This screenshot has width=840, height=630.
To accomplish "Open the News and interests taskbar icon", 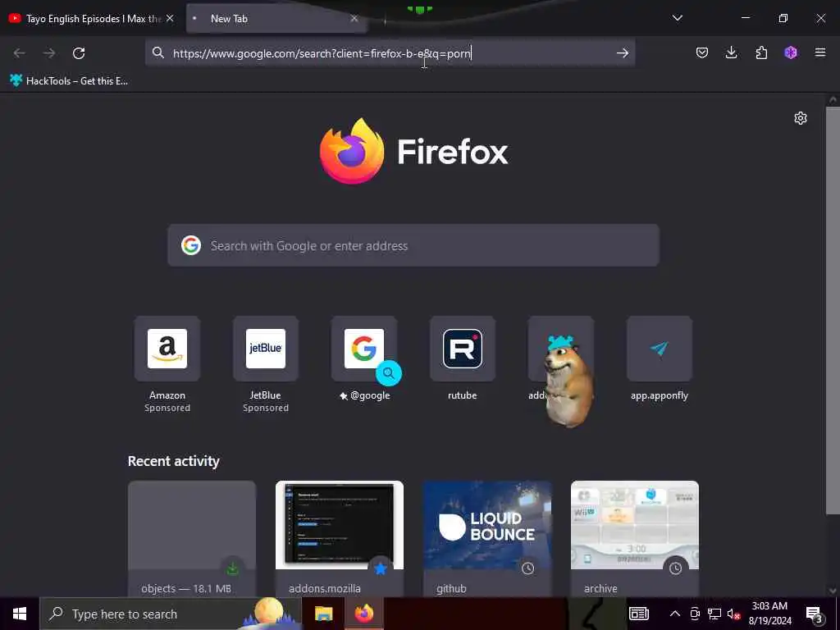I will [638, 614].
